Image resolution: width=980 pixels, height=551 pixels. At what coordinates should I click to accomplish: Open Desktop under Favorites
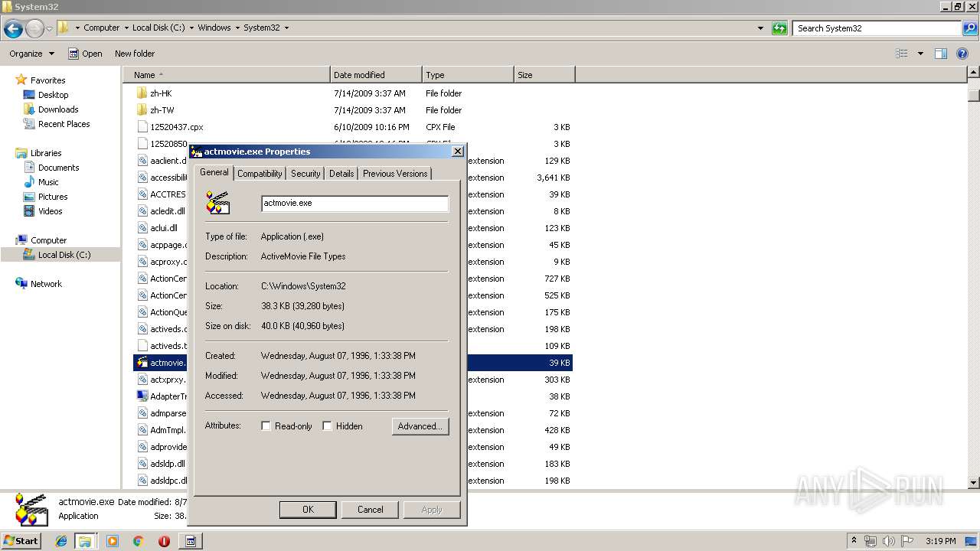pyautogui.click(x=53, y=95)
